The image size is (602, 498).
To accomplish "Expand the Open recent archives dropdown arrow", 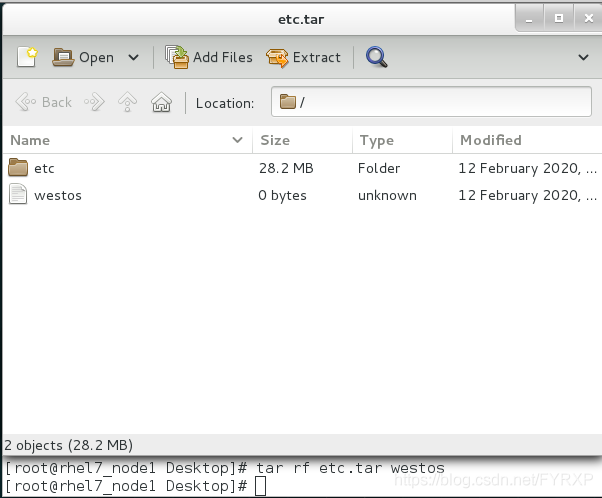I will pos(133,58).
